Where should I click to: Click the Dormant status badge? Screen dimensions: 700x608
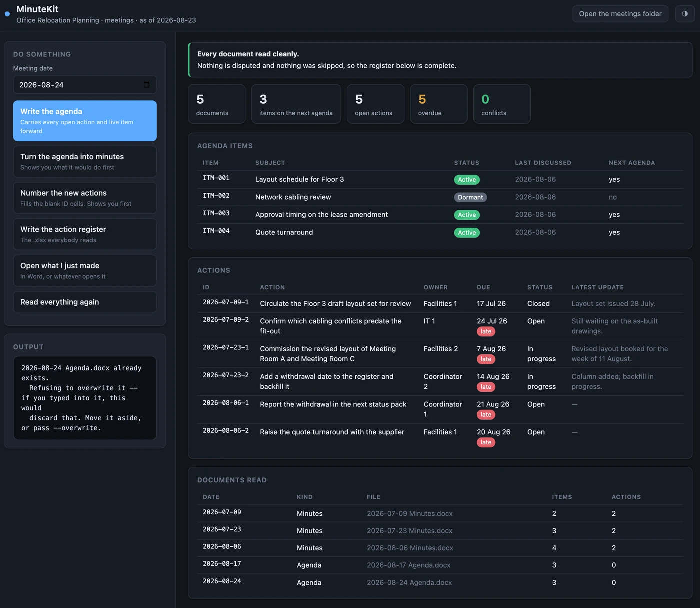click(470, 197)
